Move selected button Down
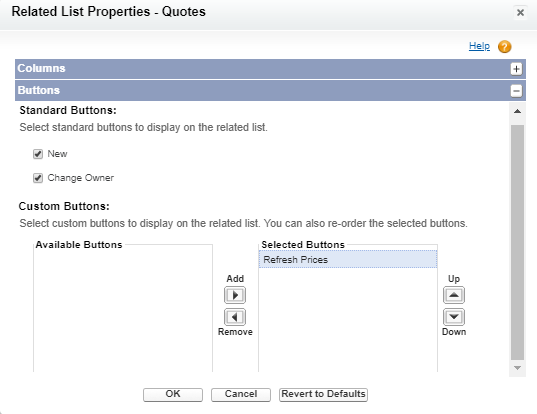537x414 pixels. 454,317
